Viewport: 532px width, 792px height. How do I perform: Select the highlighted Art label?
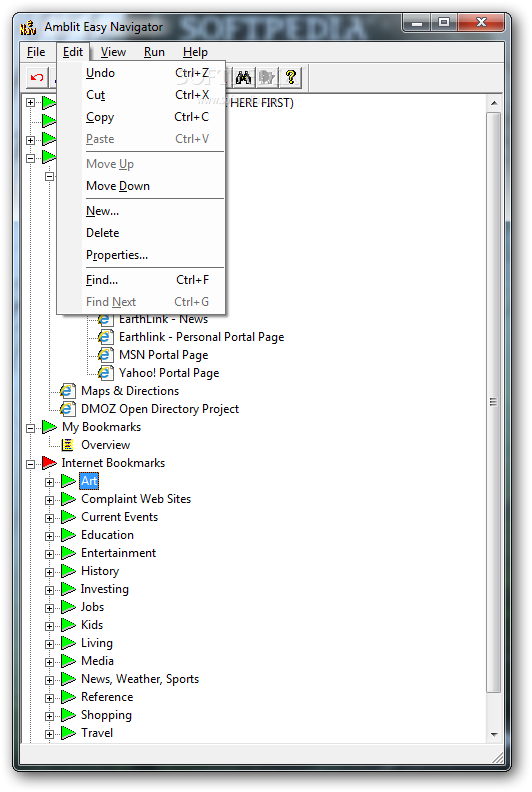[x=89, y=481]
